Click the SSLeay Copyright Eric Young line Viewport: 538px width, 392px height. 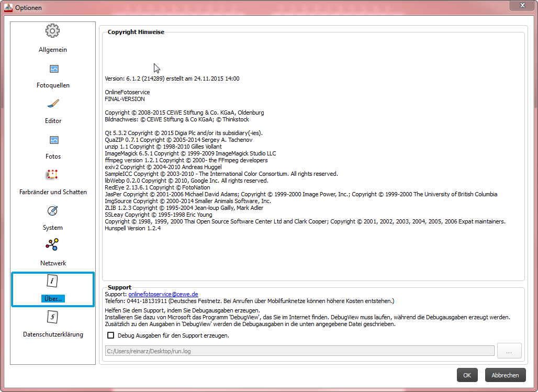tap(159, 215)
